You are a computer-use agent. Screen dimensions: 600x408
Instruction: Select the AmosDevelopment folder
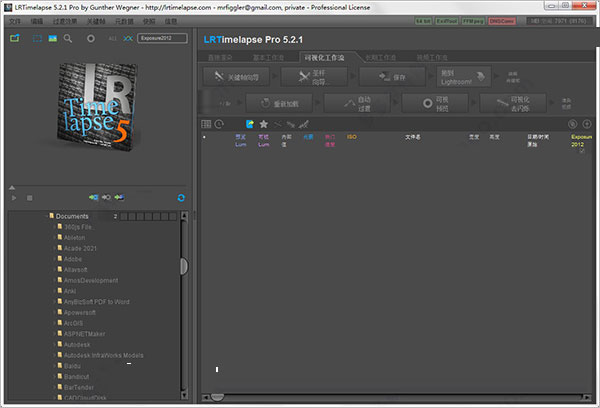pos(91,281)
